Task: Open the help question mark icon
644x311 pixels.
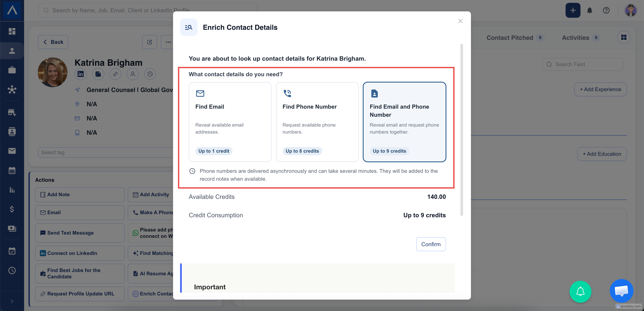Action: point(606,10)
